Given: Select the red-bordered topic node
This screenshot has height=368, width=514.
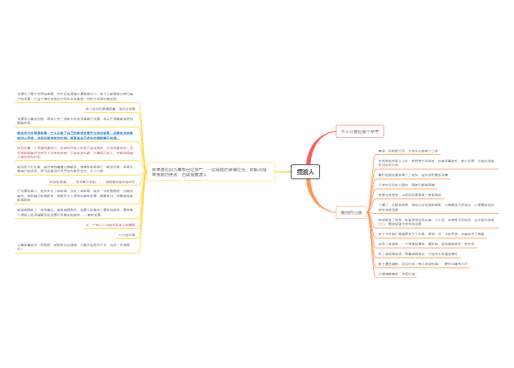Looking at the screenshot, I should [x=360, y=131].
